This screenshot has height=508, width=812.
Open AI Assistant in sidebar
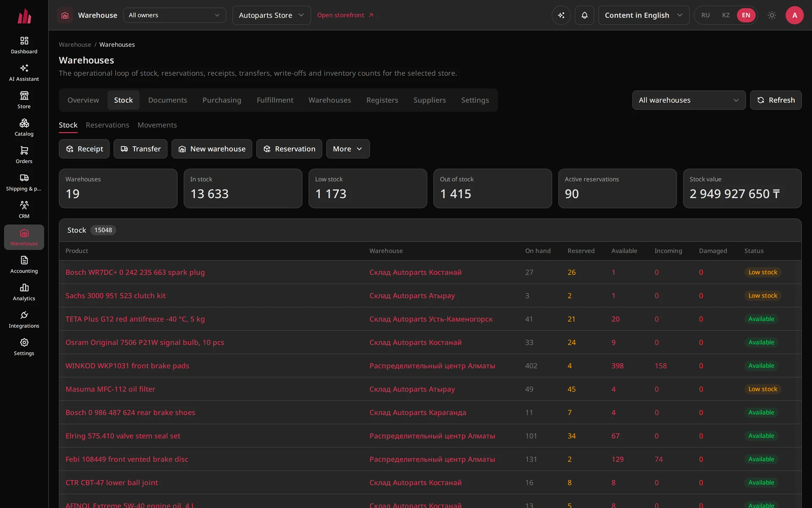(x=24, y=73)
